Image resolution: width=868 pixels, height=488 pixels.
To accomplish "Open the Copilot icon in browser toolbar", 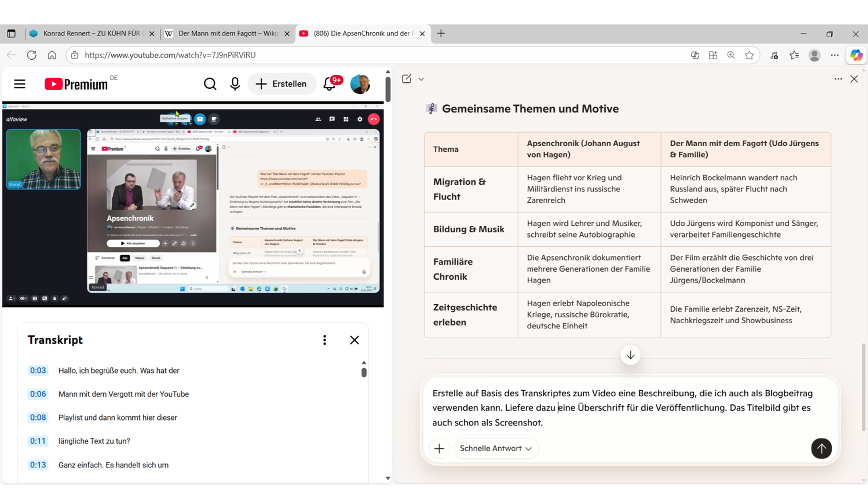I will (x=856, y=55).
